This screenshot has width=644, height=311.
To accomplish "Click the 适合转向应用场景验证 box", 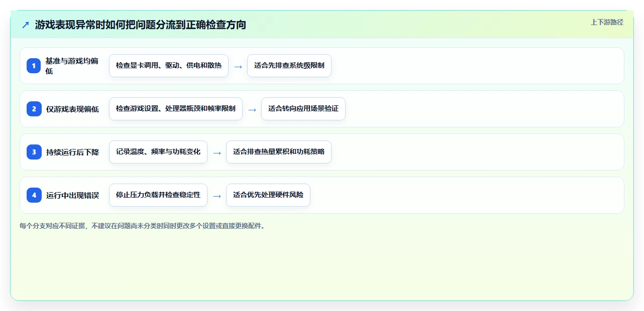I will (x=303, y=109).
